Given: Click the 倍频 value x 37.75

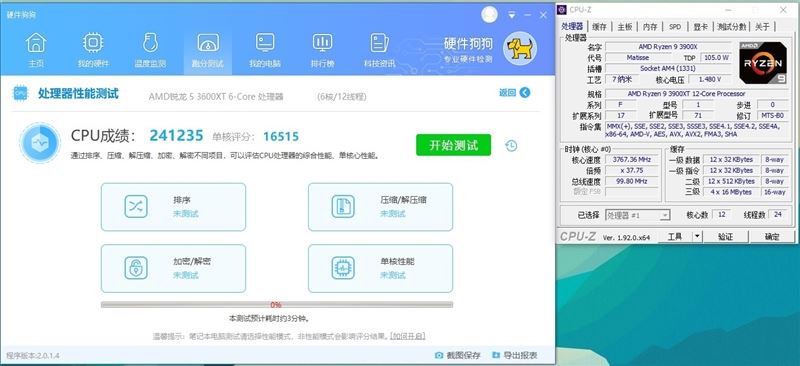Looking at the screenshot, I should pos(633,170).
